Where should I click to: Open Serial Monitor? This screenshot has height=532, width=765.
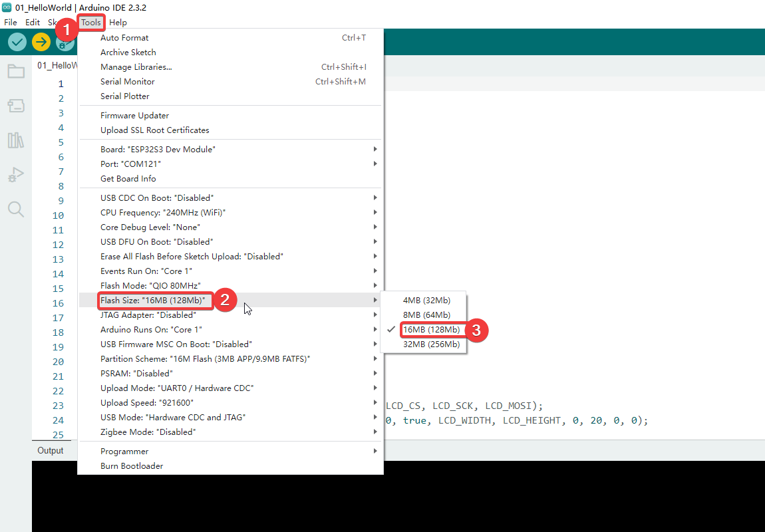pos(230,81)
